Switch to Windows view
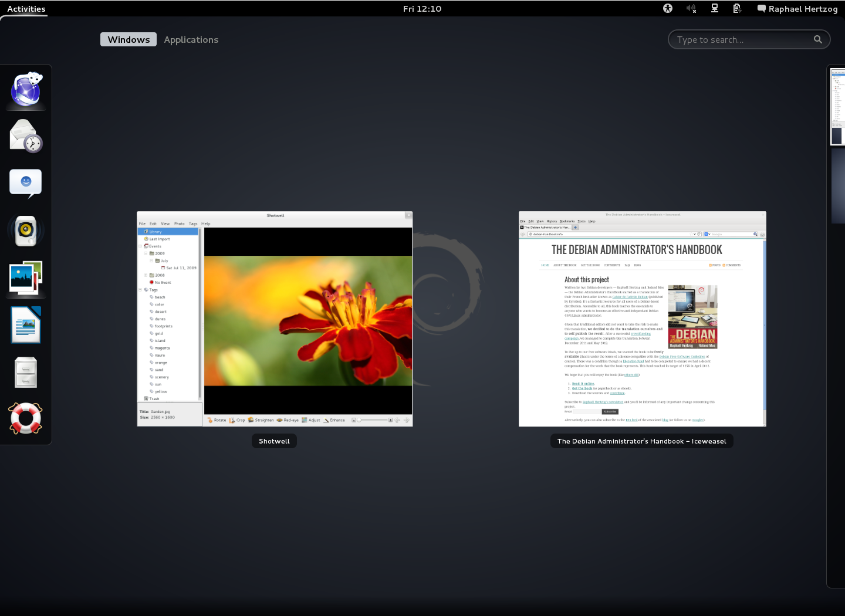 tap(129, 39)
